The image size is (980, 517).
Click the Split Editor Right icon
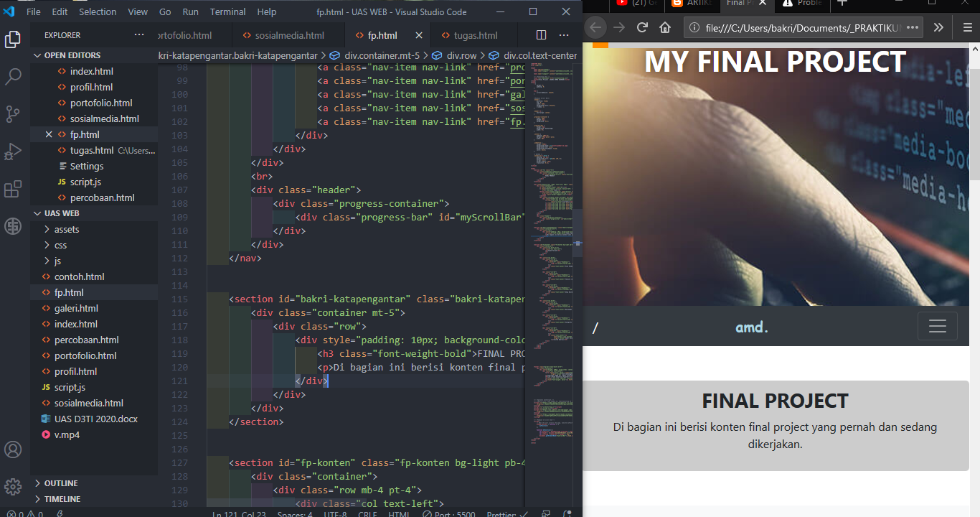541,35
